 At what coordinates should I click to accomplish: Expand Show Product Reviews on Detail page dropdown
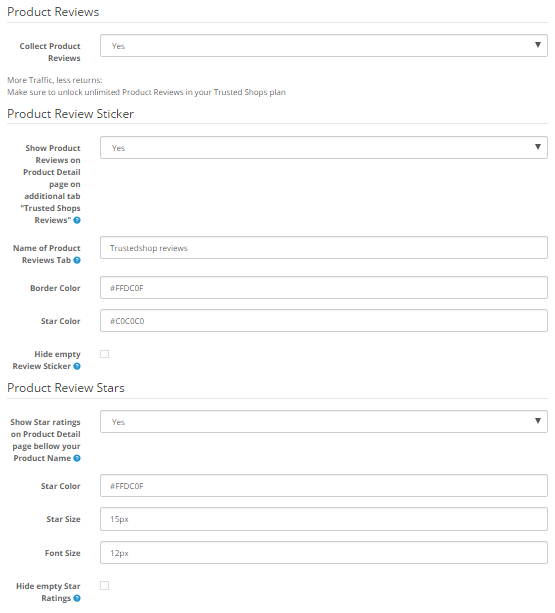point(324,148)
